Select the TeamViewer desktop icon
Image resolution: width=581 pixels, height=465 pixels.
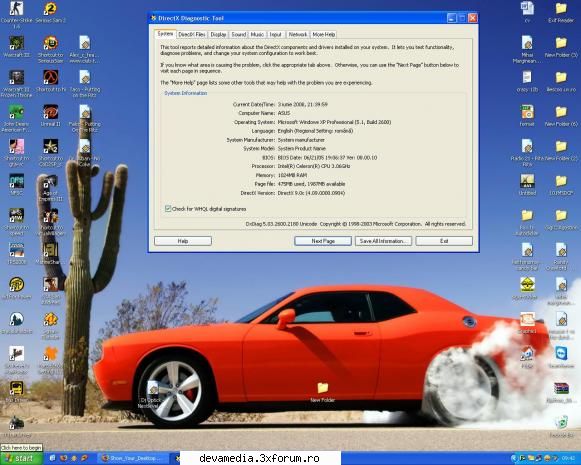click(561, 353)
